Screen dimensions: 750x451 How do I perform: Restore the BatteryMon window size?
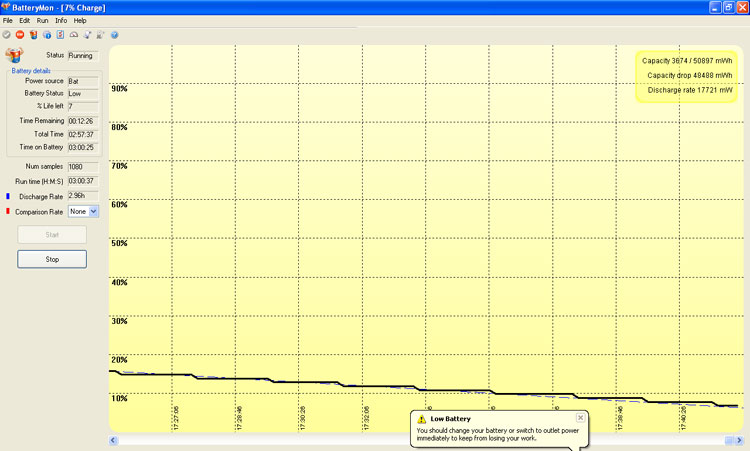(x=728, y=7)
